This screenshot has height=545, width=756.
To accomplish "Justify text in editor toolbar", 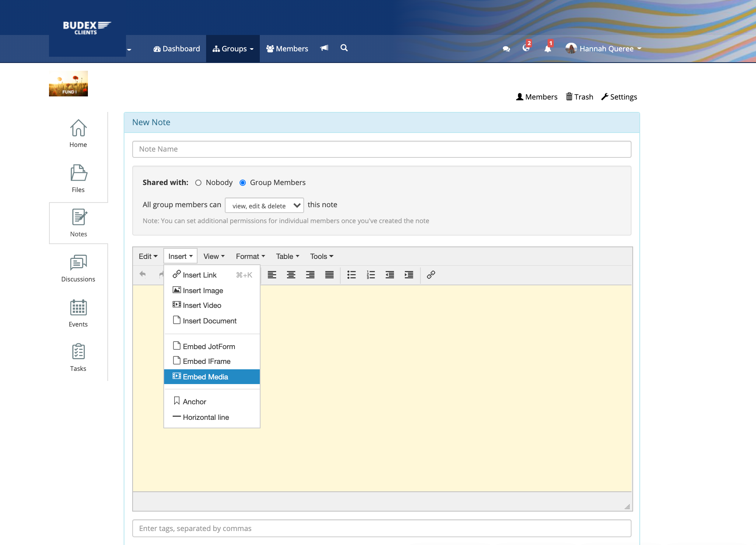I will coord(329,275).
